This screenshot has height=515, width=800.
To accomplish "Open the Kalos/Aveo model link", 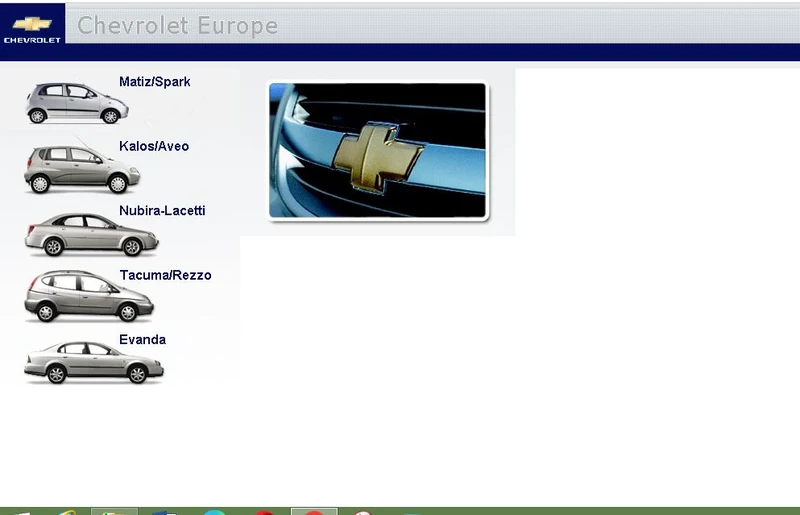I will [x=154, y=146].
